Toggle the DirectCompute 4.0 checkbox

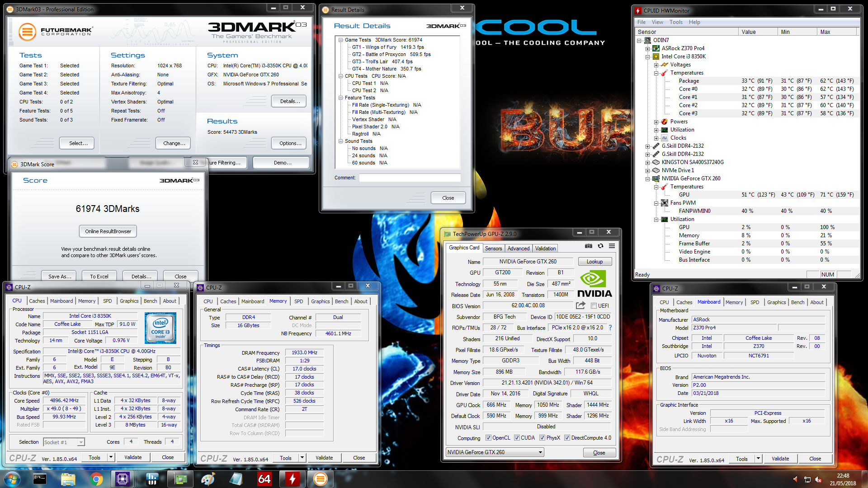pos(567,438)
